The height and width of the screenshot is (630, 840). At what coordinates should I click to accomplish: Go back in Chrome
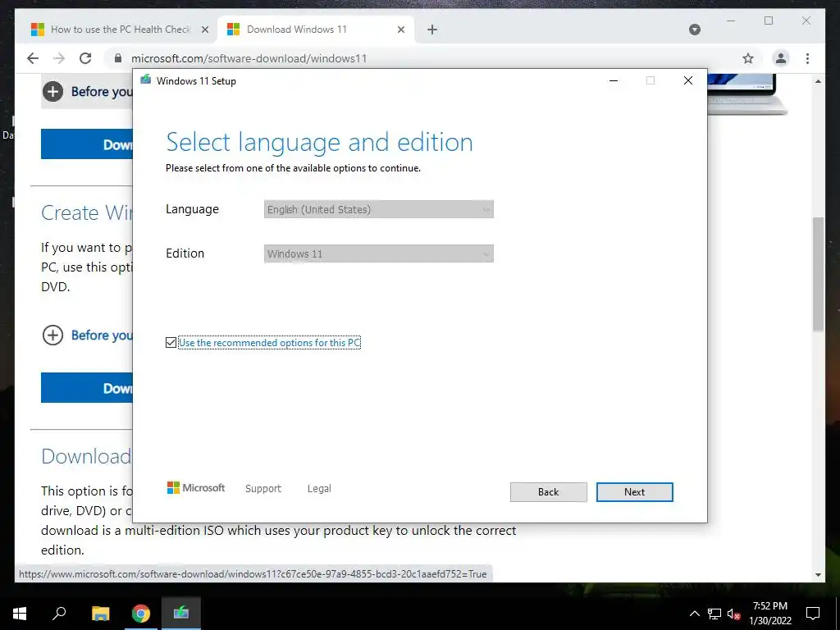pyautogui.click(x=33, y=58)
